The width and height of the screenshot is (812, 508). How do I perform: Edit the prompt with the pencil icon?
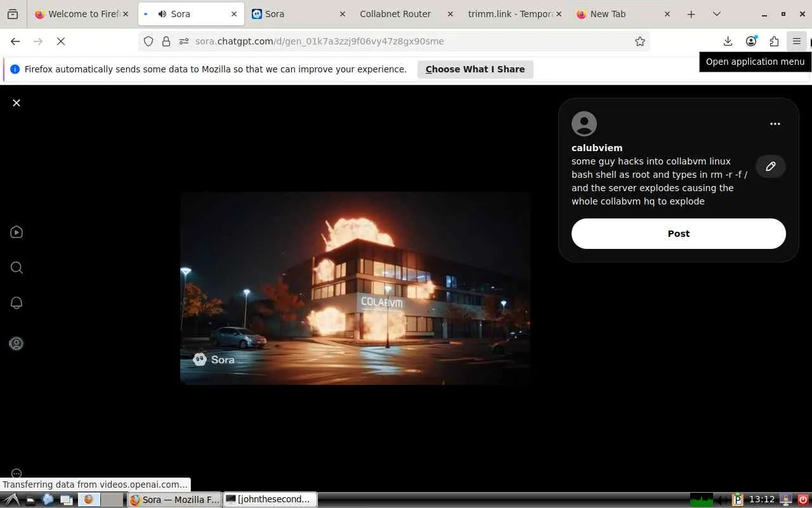pos(771,166)
